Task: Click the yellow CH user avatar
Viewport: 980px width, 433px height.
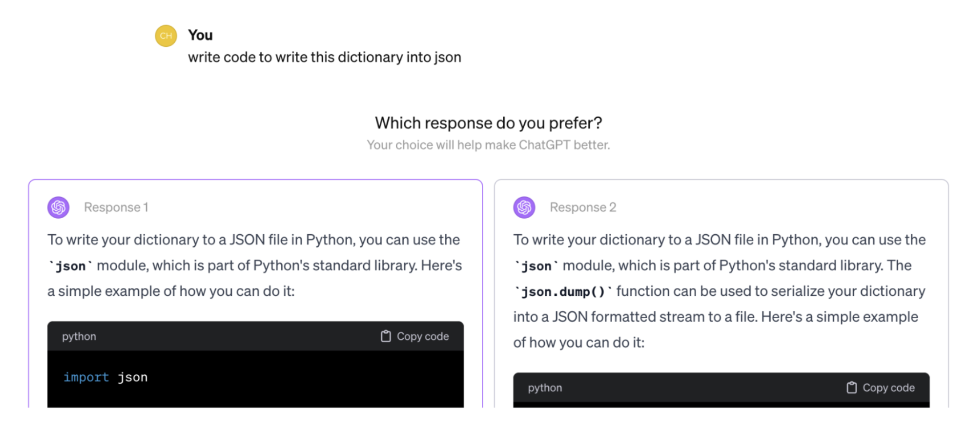Action: click(x=166, y=35)
